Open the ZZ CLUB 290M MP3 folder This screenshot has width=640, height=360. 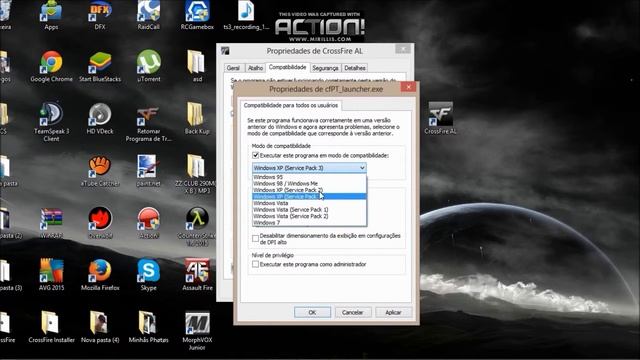click(x=196, y=173)
